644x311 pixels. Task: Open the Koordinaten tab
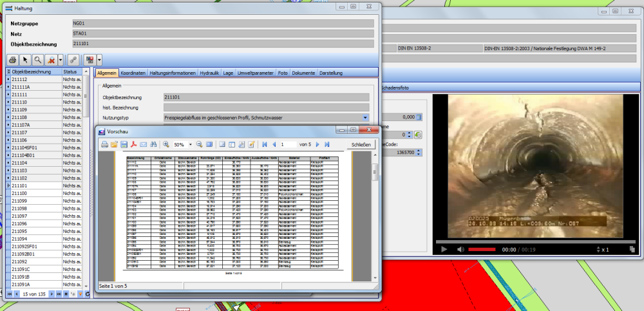pyautogui.click(x=133, y=73)
